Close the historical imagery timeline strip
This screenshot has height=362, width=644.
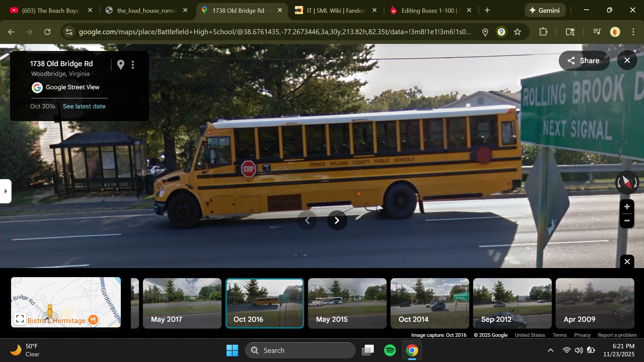(x=627, y=262)
